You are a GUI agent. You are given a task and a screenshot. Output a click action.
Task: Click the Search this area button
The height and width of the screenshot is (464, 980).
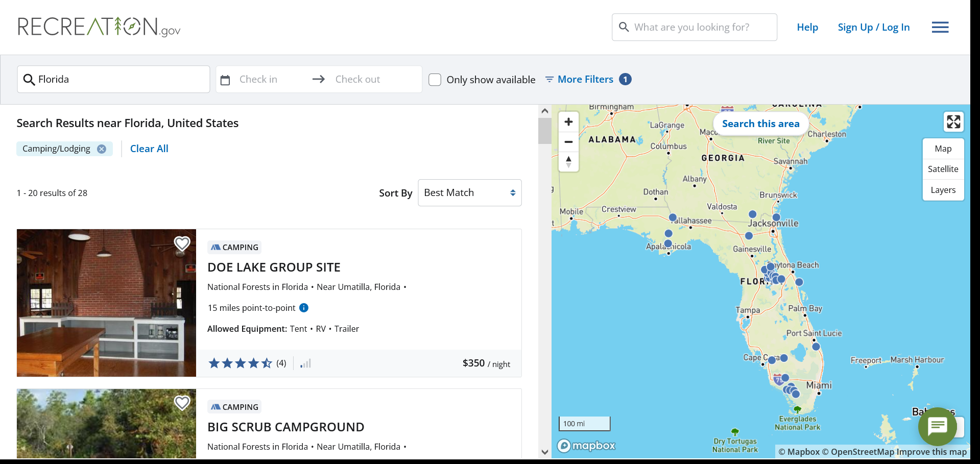tap(760, 124)
